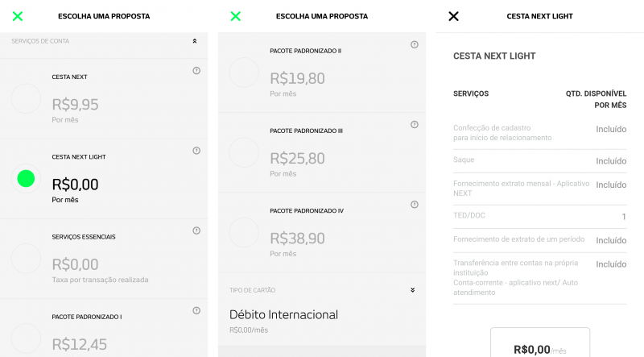
Task: Collapse the Serviços de Conta section
Action: (194, 41)
